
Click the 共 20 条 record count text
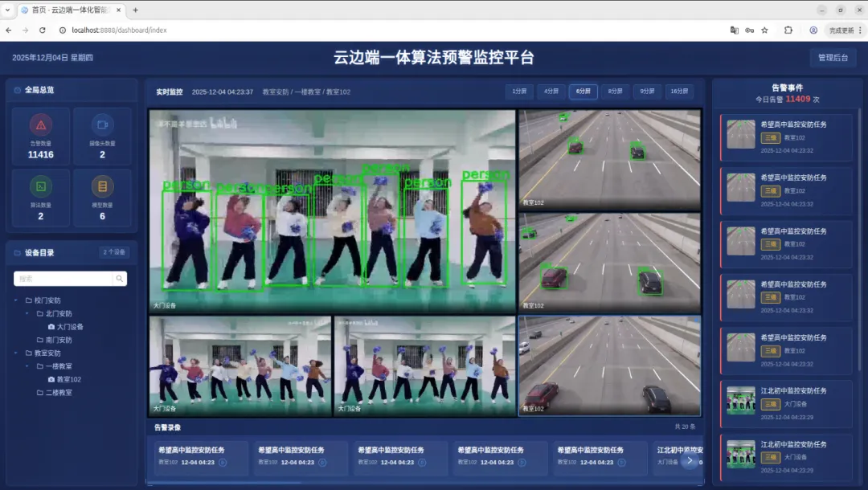(x=685, y=427)
